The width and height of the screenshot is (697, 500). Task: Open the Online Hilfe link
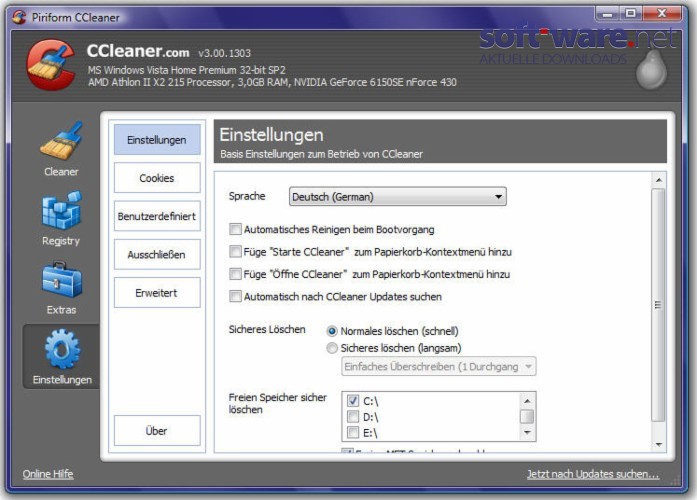point(48,474)
